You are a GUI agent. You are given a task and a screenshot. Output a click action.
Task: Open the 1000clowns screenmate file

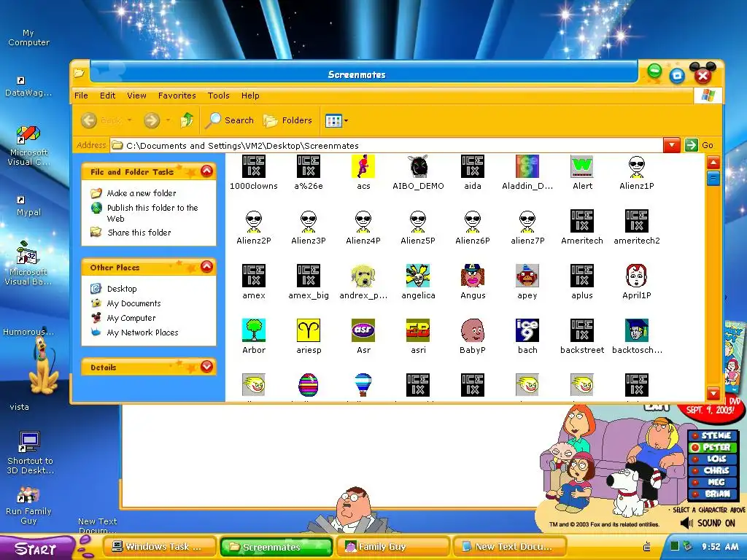(253, 166)
